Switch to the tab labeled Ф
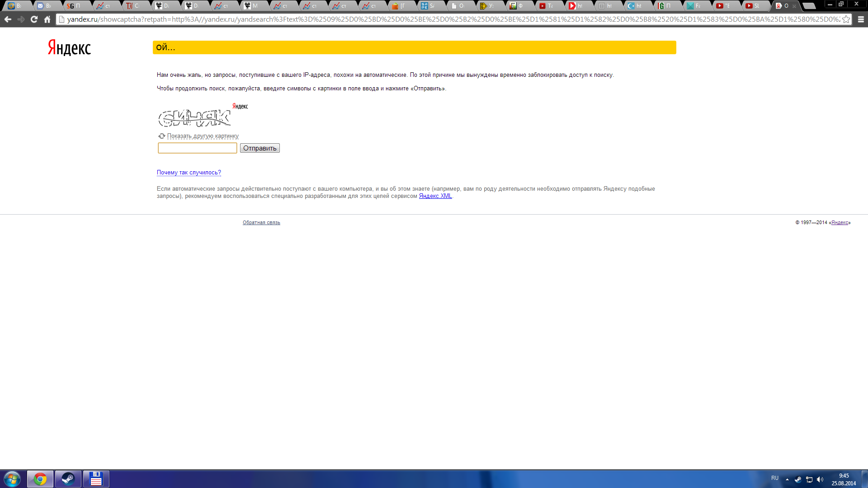Image resolution: width=868 pixels, height=488 pixels. click(517, 6)
